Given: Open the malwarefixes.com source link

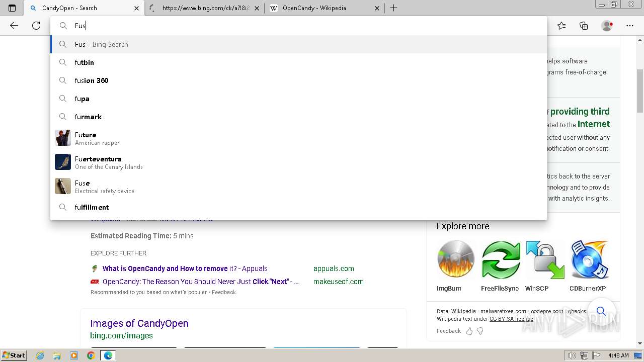Looking at the screenshot, I should [x=503, y=311].
